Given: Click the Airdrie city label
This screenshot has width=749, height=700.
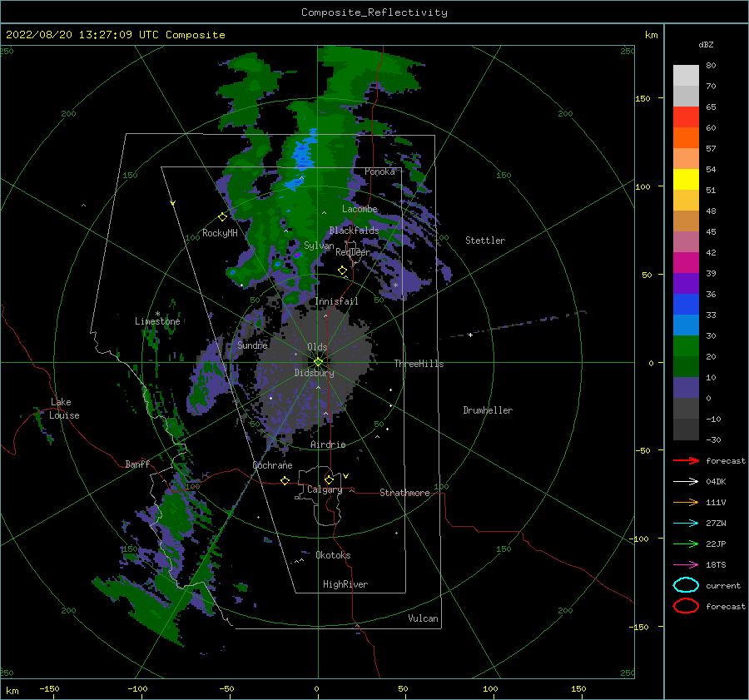Looking at the screenshot, I should coord(328,444).
